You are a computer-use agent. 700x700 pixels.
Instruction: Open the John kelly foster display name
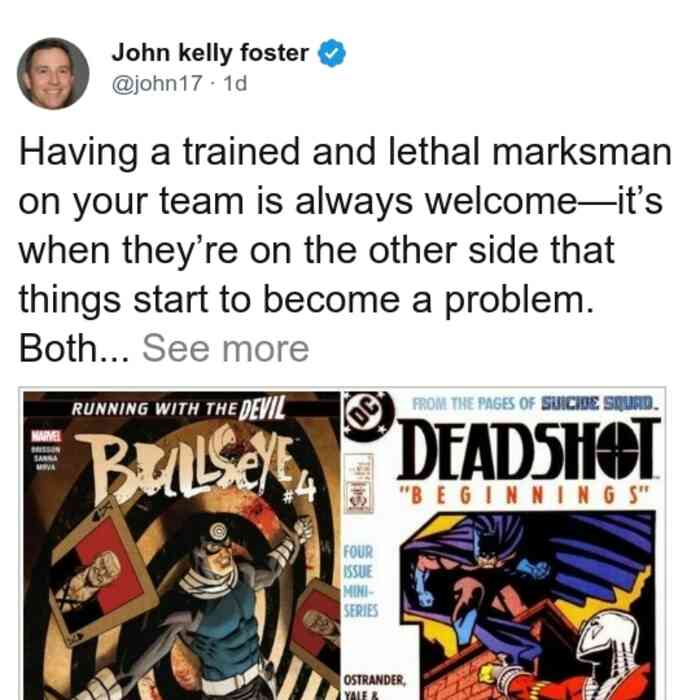pyautogui.click(x=210, y=53)
